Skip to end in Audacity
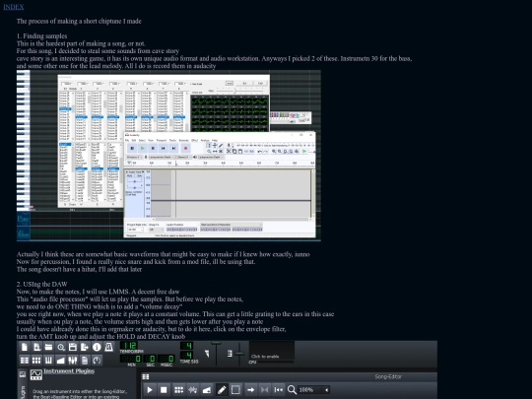532x399 pixels. pyautogui.click(x=173, y=148)
